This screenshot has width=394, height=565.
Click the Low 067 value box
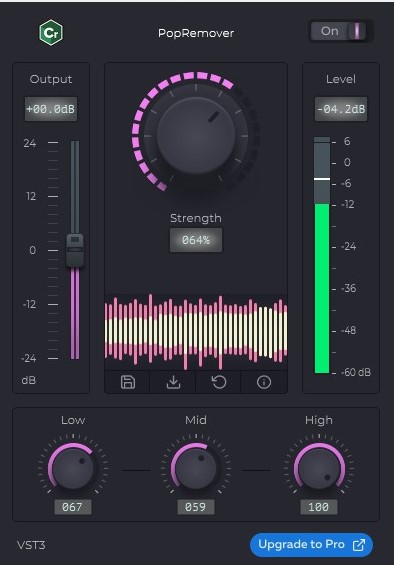click(73, 507)
